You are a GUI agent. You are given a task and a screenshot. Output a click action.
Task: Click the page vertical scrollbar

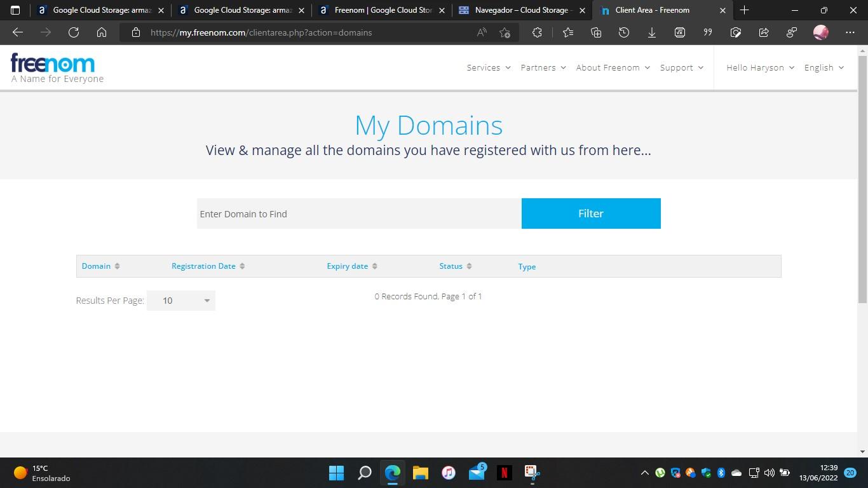862,178
